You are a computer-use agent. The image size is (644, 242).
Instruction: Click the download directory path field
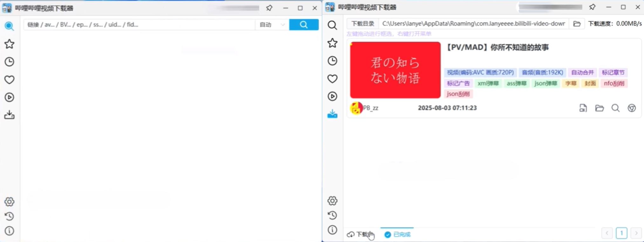pyautogui.click(x=473, y=24)
